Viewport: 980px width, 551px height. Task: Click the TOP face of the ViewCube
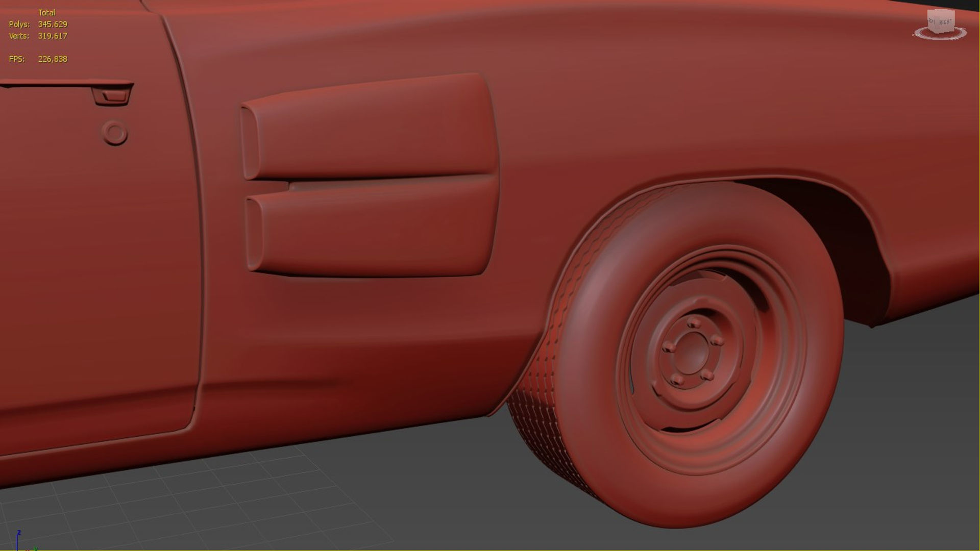tap(941, 10)
